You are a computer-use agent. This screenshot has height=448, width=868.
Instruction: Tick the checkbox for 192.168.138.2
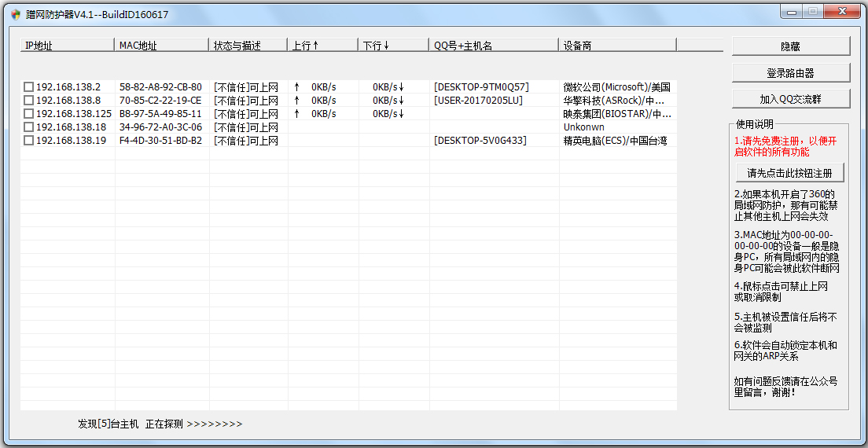tap(28, 86)
